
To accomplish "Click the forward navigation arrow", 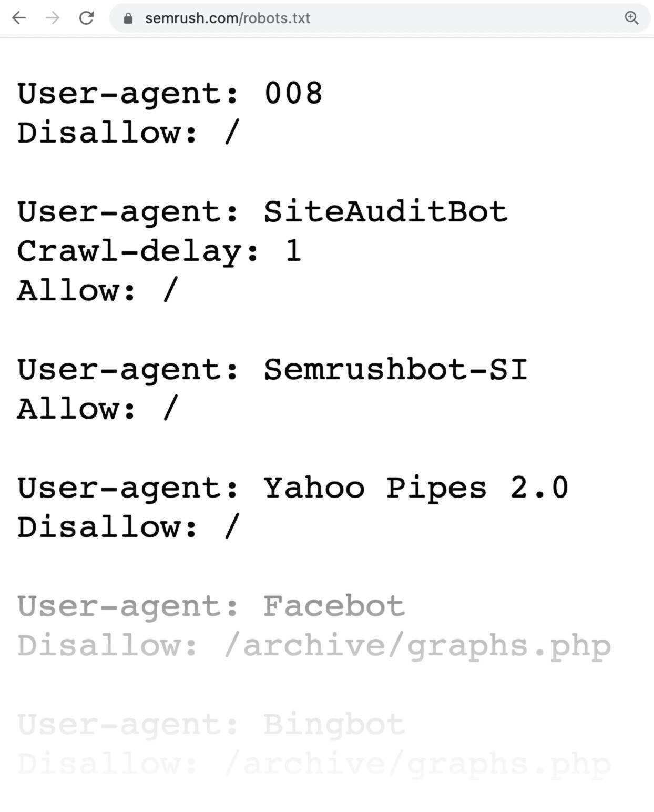I will [x=51, y=18].
